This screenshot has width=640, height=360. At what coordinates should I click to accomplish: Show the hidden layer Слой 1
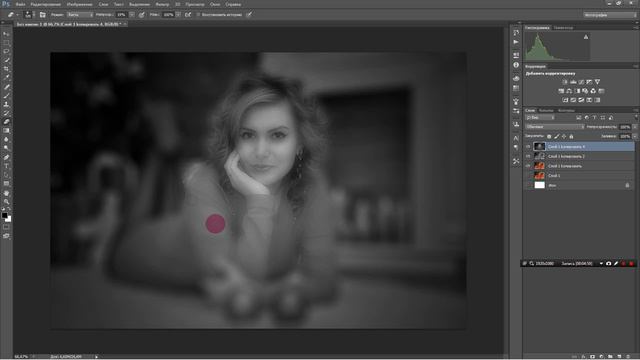(528, 176)
